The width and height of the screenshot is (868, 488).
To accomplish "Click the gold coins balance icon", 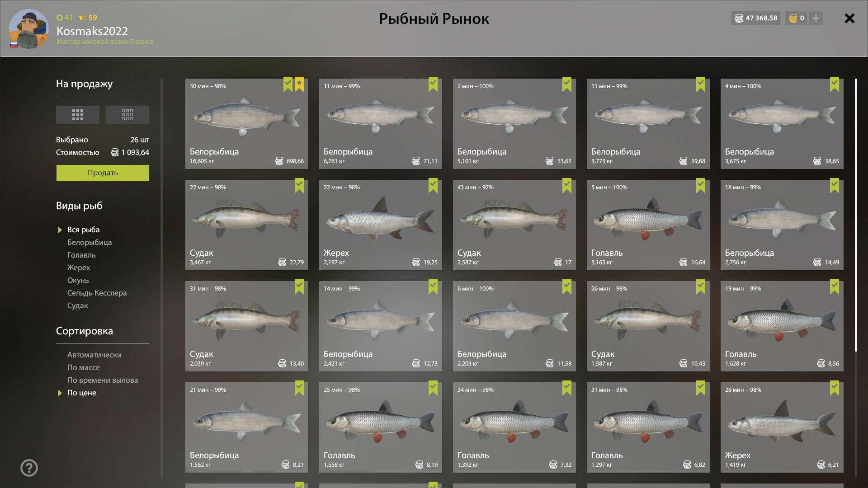I will (793, 18).
